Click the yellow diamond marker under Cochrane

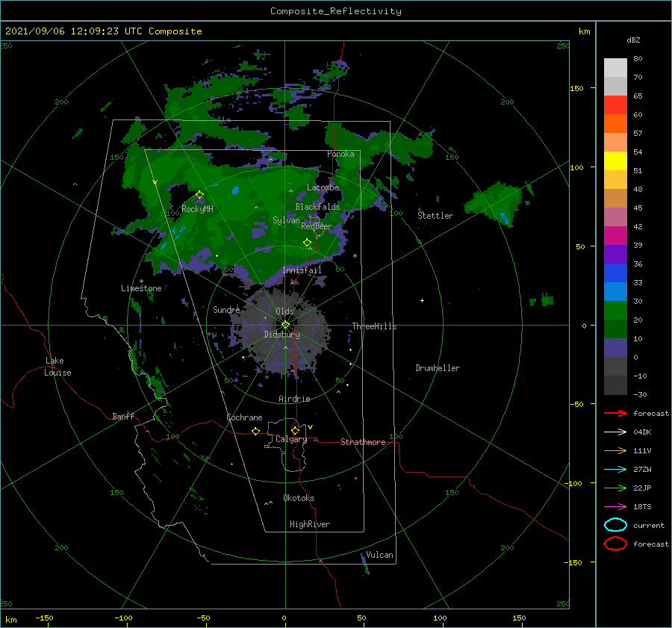point(255,432)
